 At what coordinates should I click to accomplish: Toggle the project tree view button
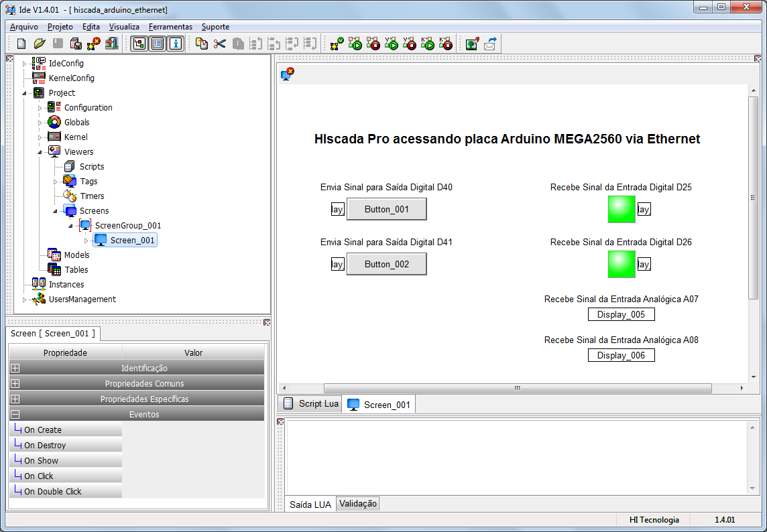point(139,44)
